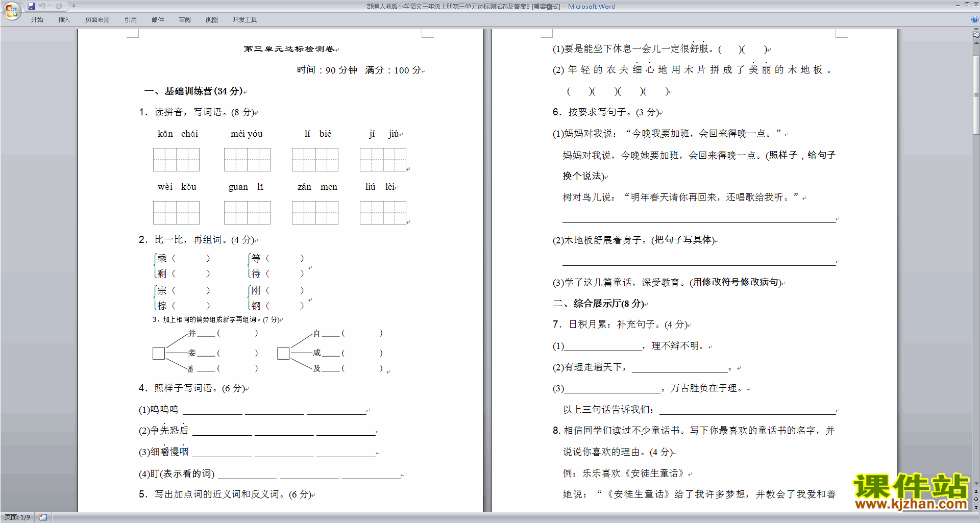Open the 插入 (Insert) ribbon tab

point(64,19)
